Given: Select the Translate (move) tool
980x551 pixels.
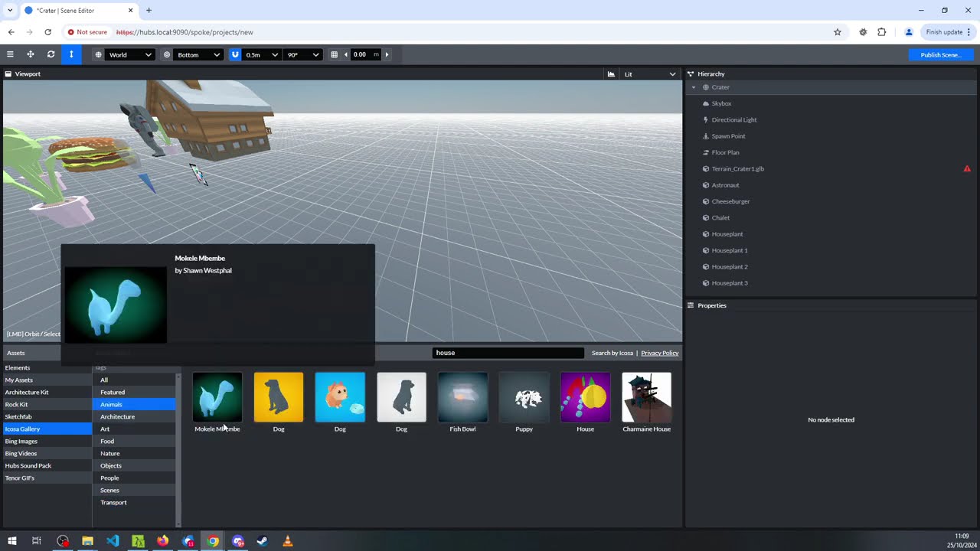Looking at the screenshot, I should click(31, 54).
